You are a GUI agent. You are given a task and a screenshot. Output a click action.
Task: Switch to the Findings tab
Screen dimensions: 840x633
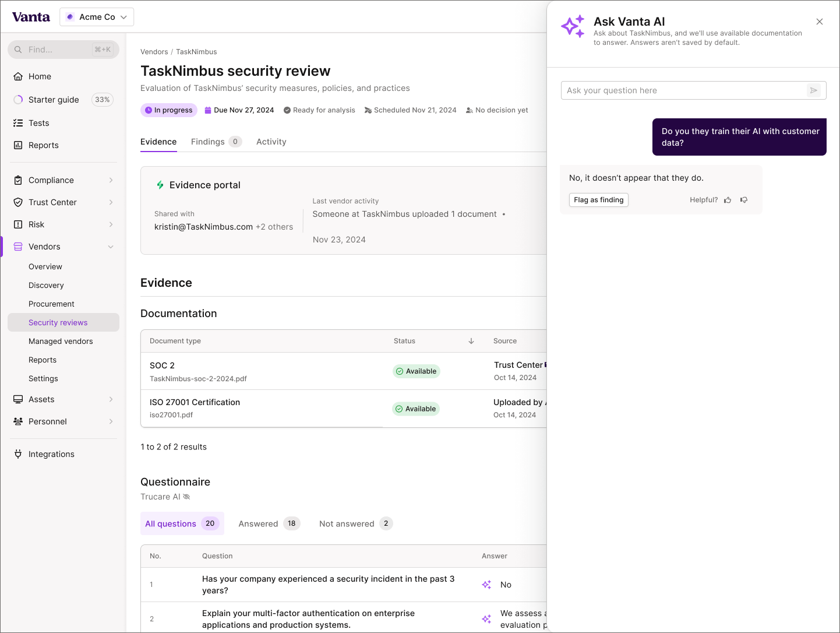click(x=216, y=142)
